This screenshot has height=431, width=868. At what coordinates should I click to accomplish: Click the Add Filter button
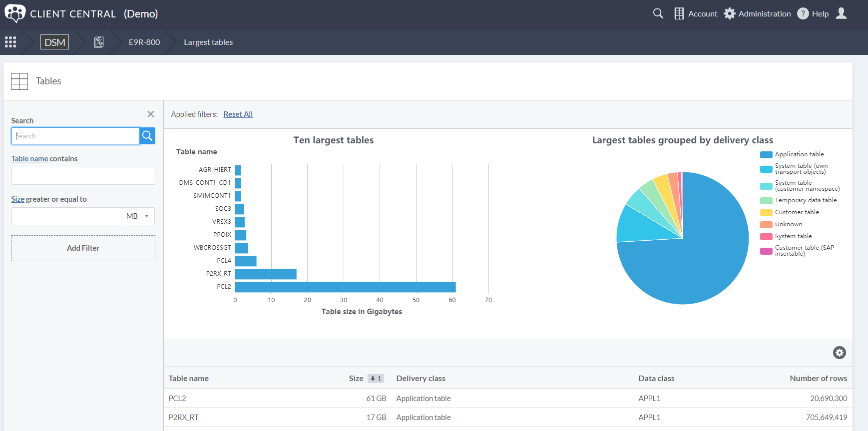(83, 248)
